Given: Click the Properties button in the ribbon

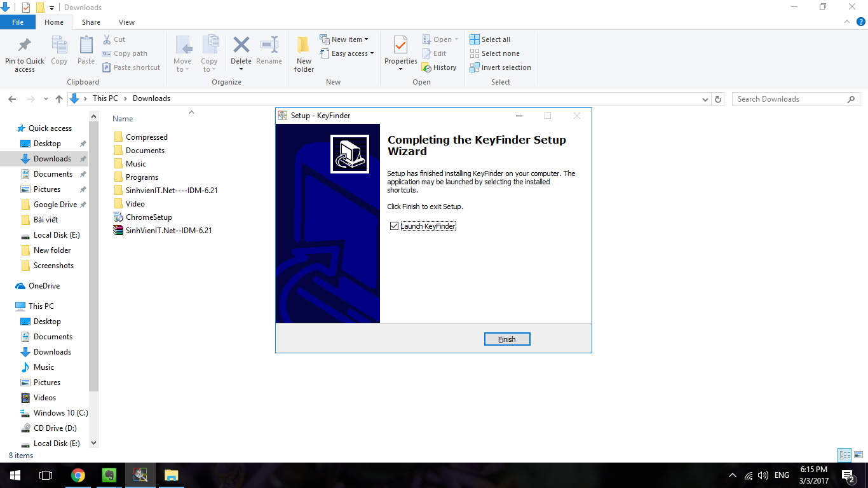Looking at the screenshot, I should [x=400, y=53].
